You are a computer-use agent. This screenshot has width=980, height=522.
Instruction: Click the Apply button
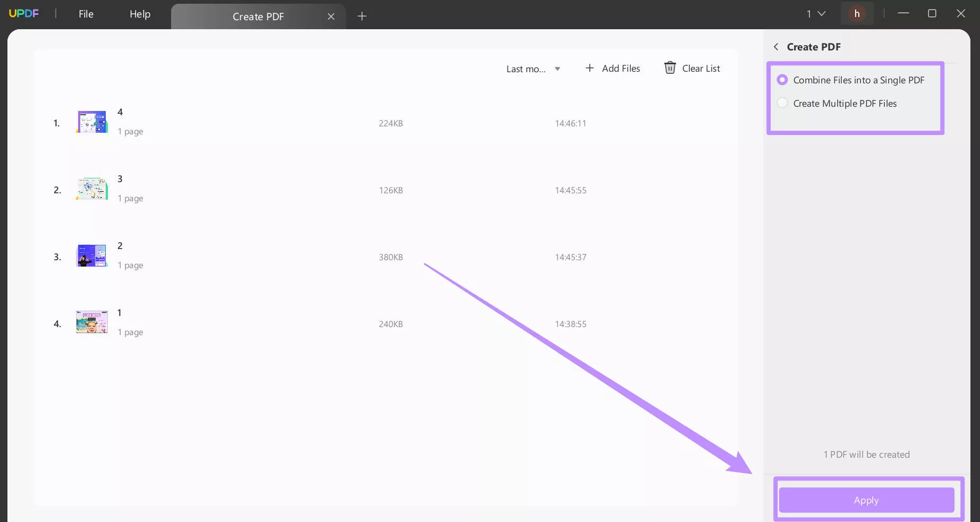coord(866,500)
